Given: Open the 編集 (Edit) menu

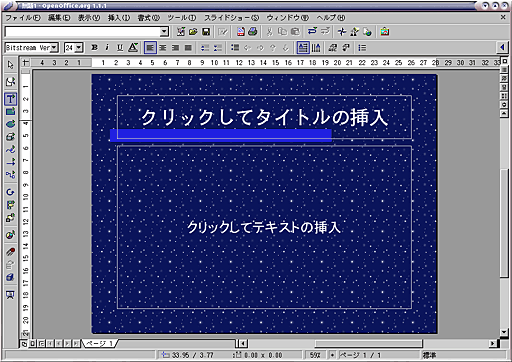Looking at the screenshot, I should pos(59,18).
